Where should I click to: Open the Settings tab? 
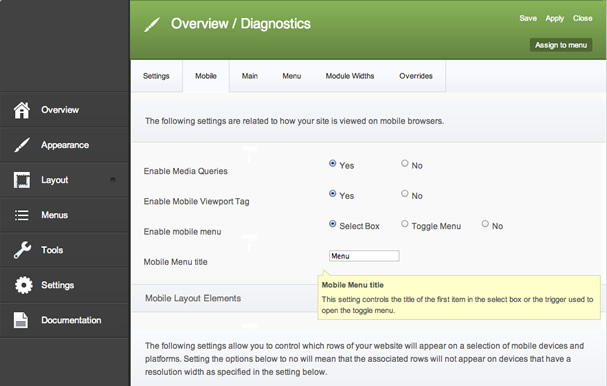pyautogui.click(x=156, y=76)
